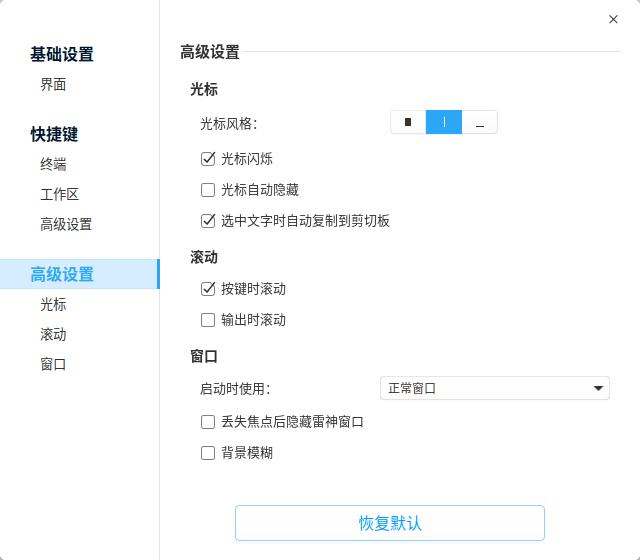Open the 界面 sidebar item
Screen dimensions: 640x560
click(x=53, y=84)
